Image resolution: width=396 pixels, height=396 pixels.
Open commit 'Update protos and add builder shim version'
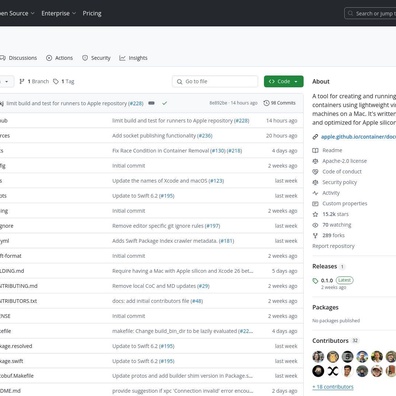[183, 376]
